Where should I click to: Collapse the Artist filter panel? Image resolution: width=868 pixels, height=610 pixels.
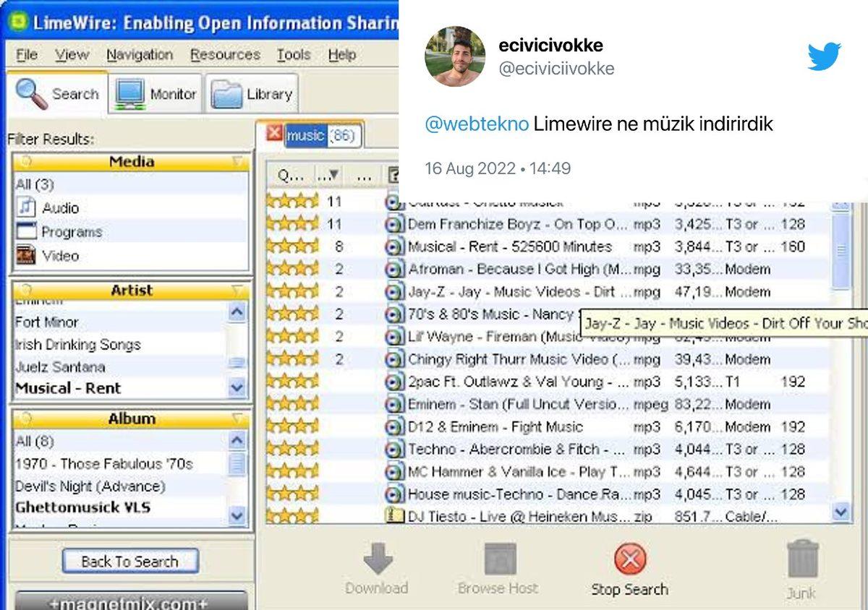[237, 291]
